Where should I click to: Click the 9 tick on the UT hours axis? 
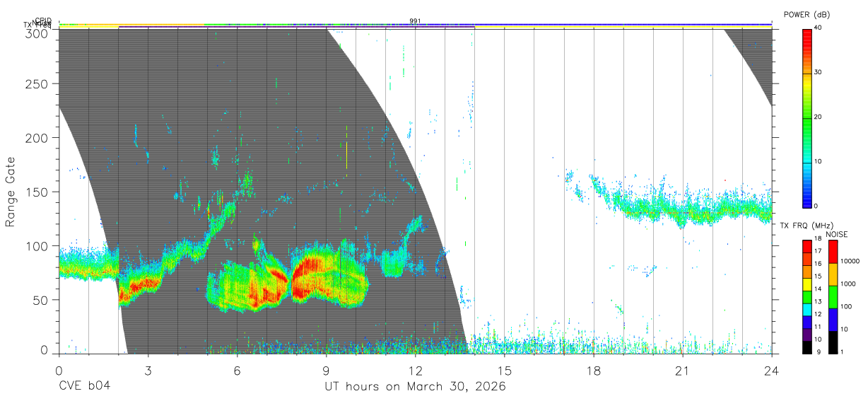point(326,371)
